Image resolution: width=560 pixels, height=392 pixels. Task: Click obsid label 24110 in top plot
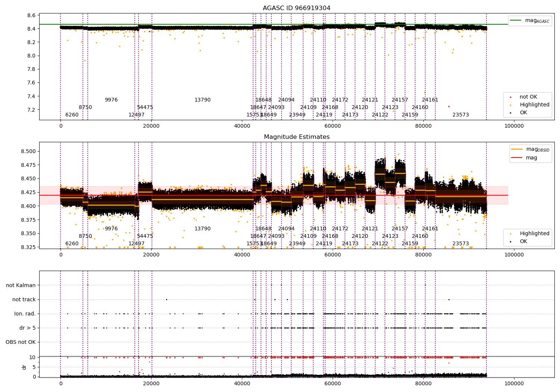coord(318,100)
